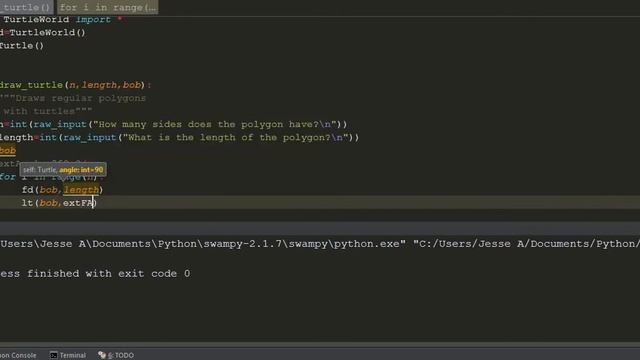Switch to the Python Console tab
This screenshot has height=360, width=640.
[18, 355]
